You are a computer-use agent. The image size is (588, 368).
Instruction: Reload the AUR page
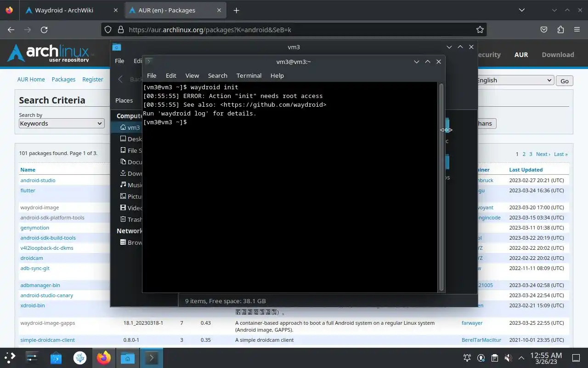[44, 29]
